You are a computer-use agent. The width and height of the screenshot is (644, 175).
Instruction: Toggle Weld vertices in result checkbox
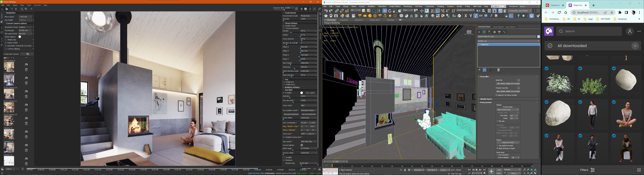point(497,148)
